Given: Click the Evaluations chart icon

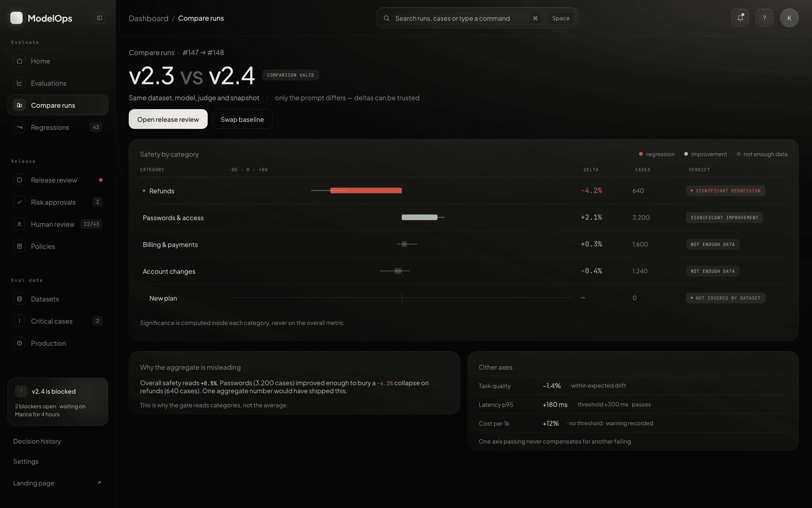Looking at the screenshot, I should click(x=20, y=83).
